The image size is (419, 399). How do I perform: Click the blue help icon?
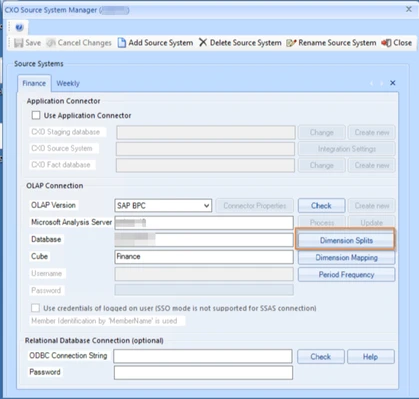coord(19,27)
